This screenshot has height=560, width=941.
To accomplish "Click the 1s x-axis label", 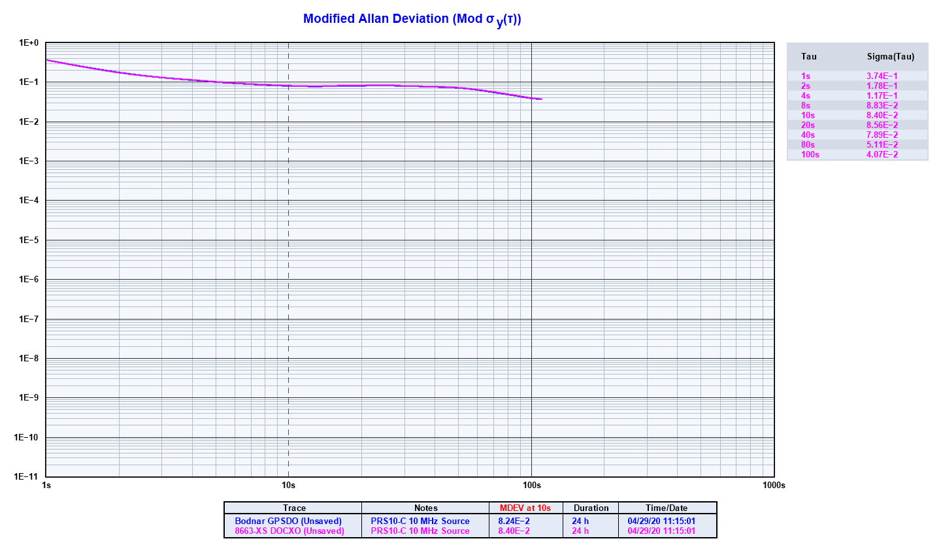I will [46, 485].
